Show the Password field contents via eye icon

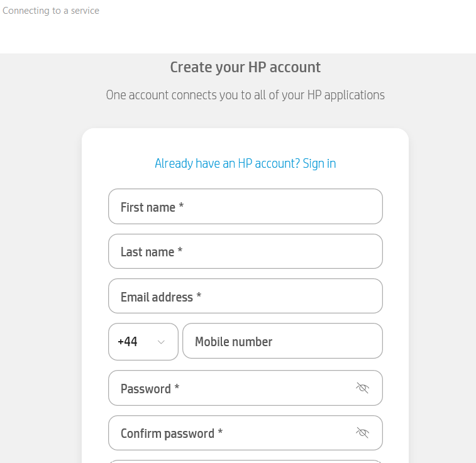[x=362, y=388]
